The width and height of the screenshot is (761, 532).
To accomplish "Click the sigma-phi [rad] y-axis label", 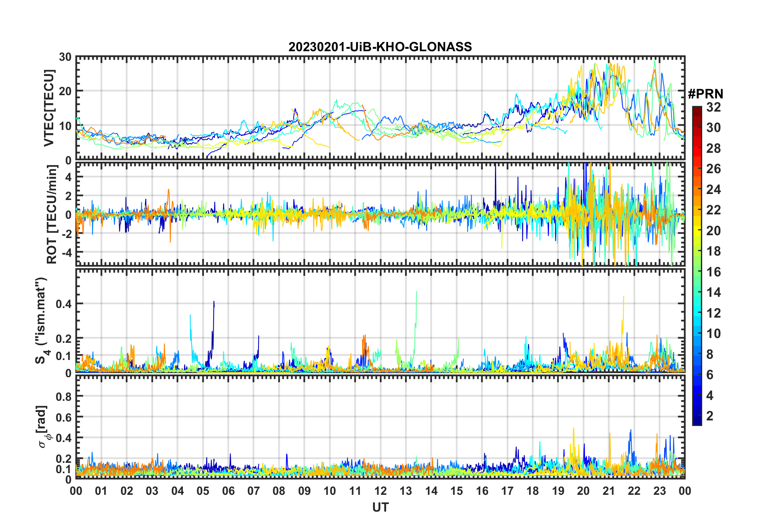I will (x=43, y=427).
